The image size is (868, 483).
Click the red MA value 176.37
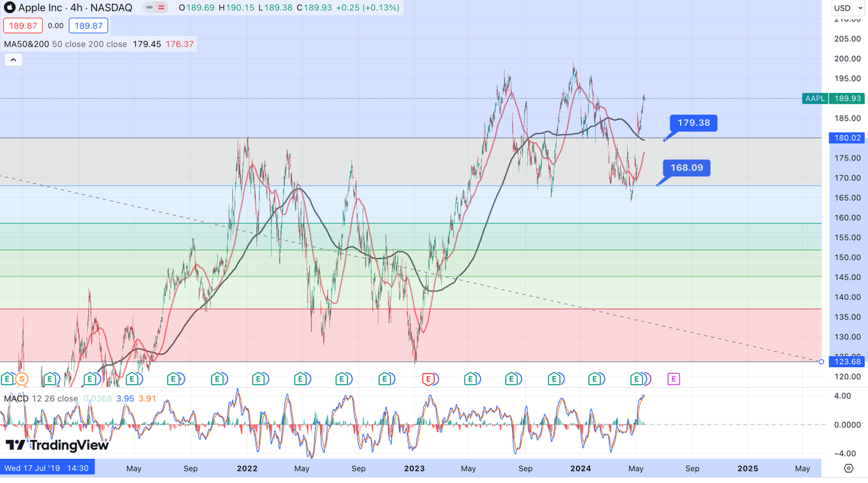click(x=180, y=44)
